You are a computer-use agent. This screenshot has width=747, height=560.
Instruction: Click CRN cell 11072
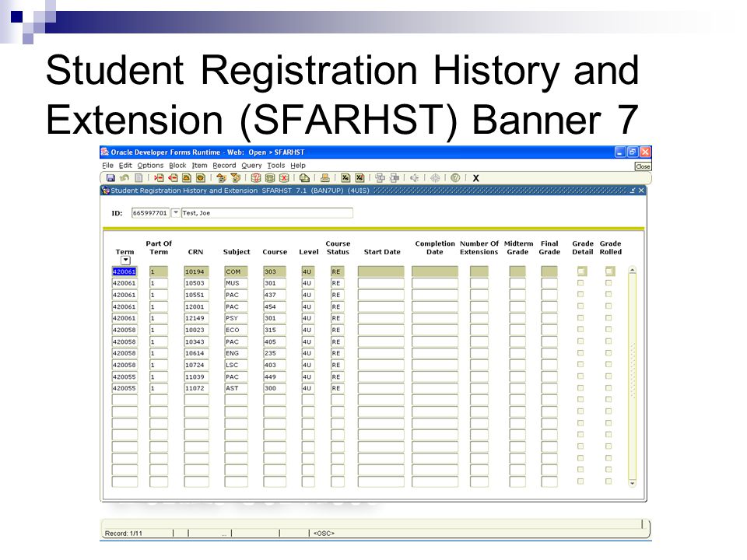196,388
